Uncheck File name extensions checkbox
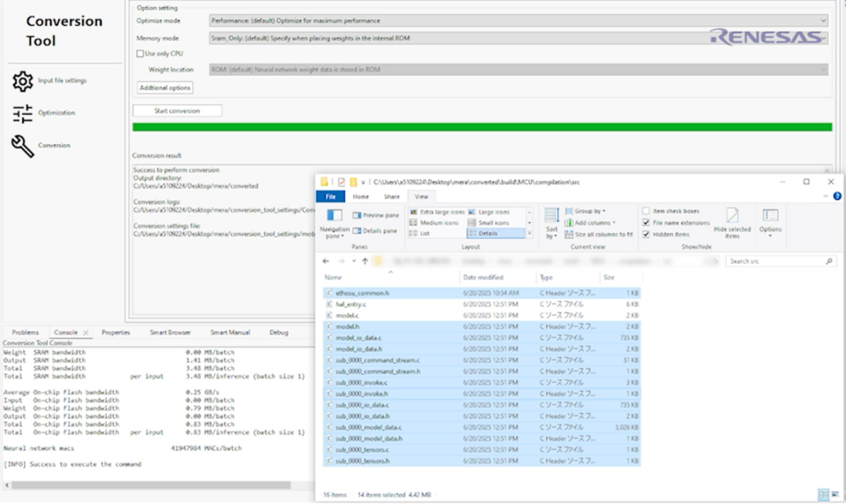This screenshot has height=504, width=846. coord(645,222)
